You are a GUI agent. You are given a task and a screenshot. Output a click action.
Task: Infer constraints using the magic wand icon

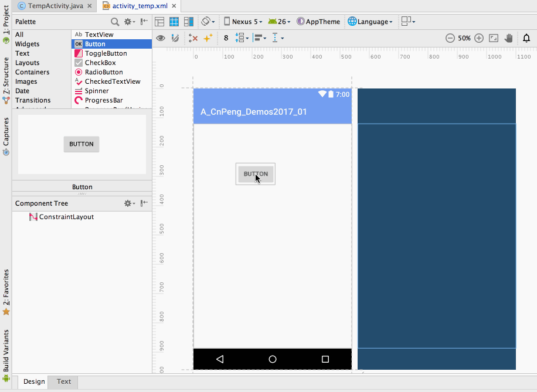click(x=208, y=38)
